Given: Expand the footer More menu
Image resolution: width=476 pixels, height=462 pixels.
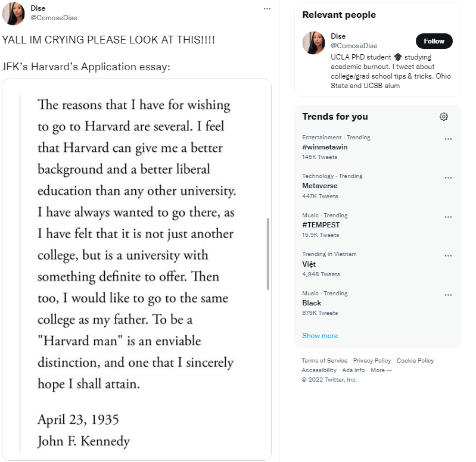Looking at the screenshot, I should 381,370.
